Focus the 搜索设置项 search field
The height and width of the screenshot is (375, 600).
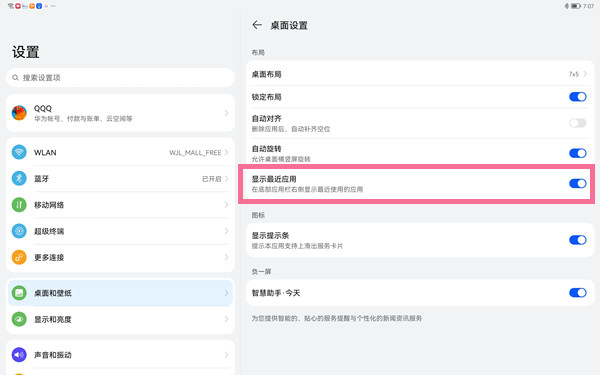pyautogui.click(x=120, y=78)
